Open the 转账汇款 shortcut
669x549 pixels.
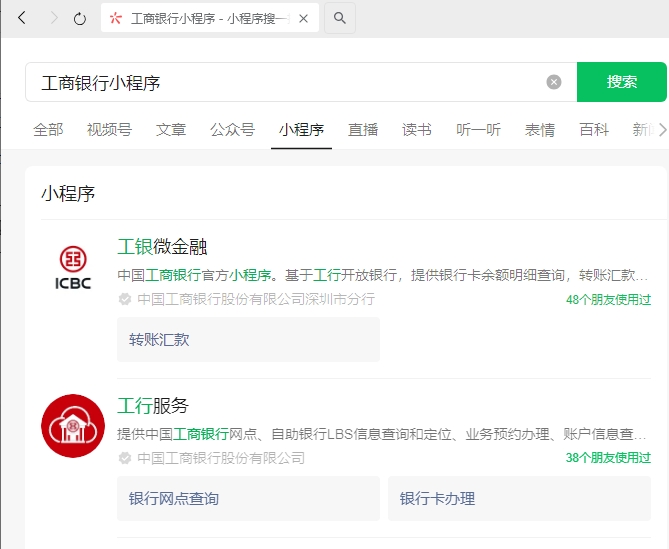click(248, 340)
